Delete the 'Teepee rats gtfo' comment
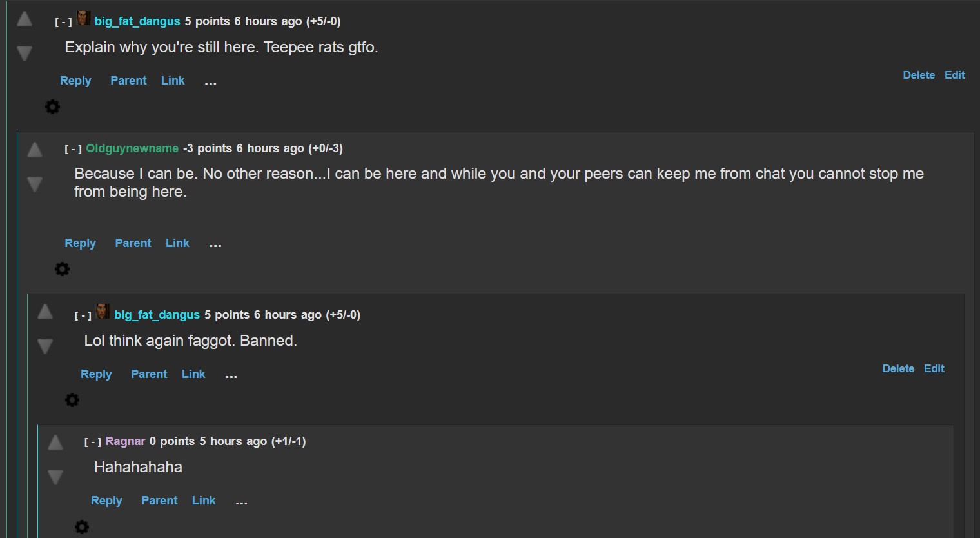980x538 pixels. (919, 75)
